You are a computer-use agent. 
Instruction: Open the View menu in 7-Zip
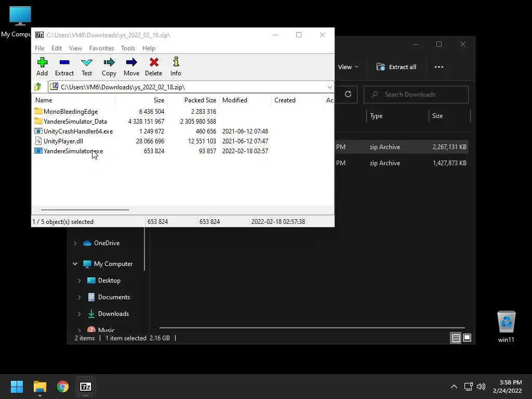[x=75, y=48]
